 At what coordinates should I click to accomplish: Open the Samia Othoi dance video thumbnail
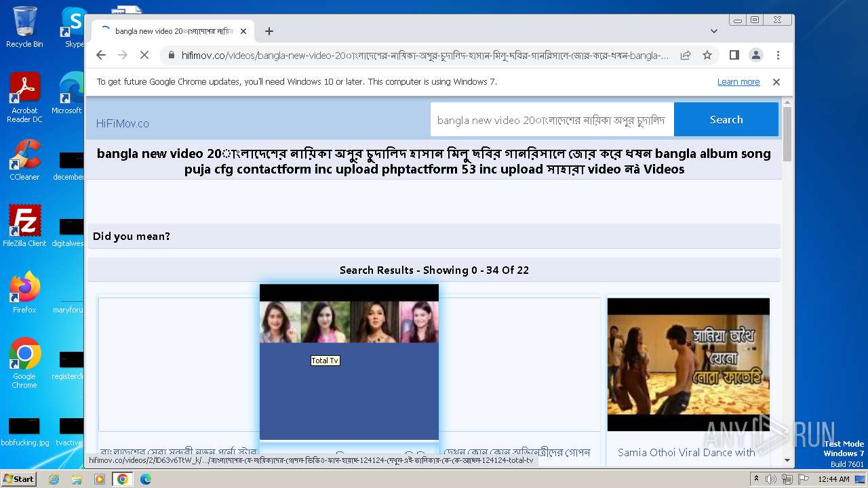(x=688, y=365)
